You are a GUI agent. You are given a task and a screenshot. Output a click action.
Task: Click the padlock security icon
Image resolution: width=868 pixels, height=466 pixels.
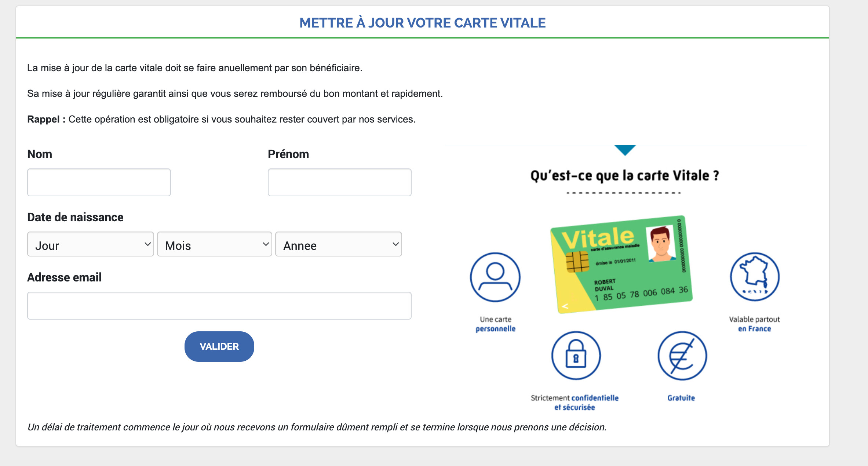(x=576, y=355)
